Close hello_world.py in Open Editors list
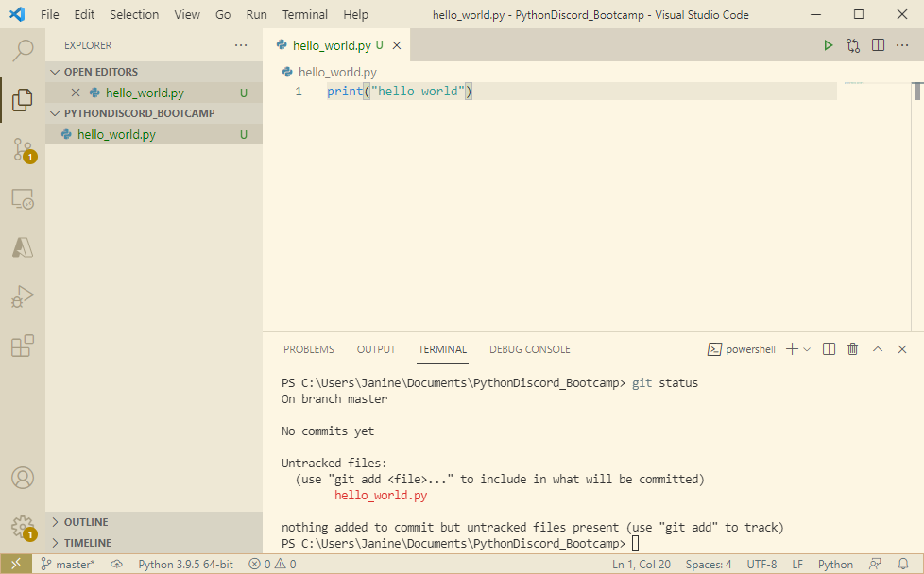This screenshot has width=924, height=574. click(76, 93)
